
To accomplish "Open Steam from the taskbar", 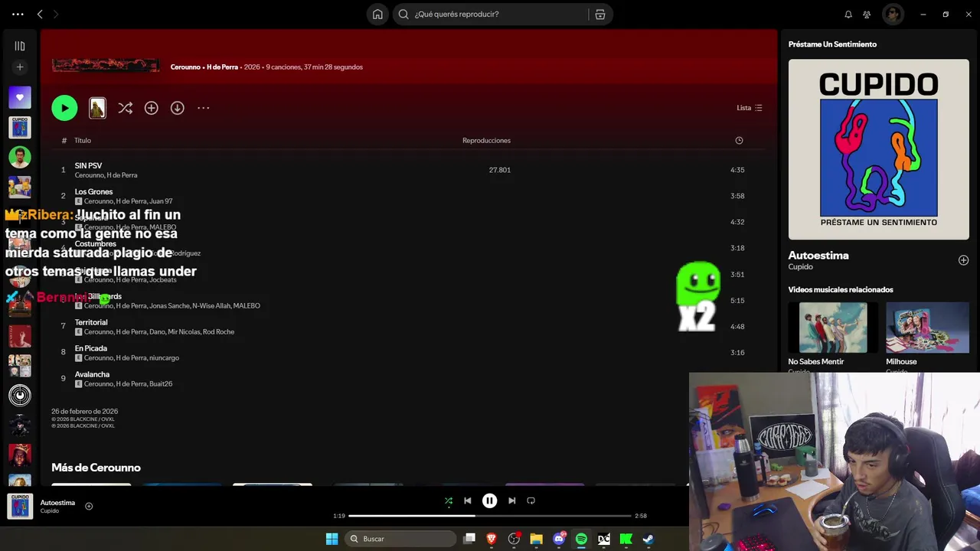I will pyautogui.click(x=648, y=539).
